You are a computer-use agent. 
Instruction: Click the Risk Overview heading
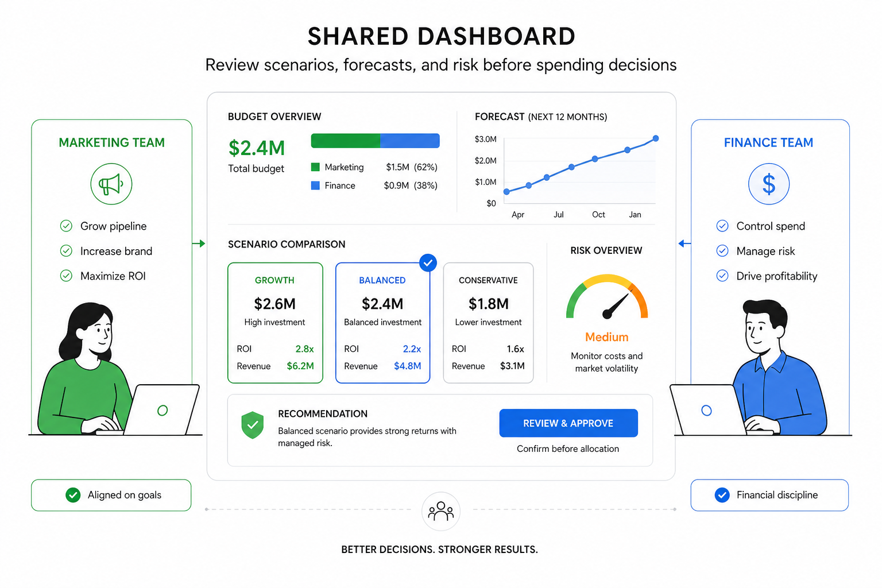(x=606, y=250)
